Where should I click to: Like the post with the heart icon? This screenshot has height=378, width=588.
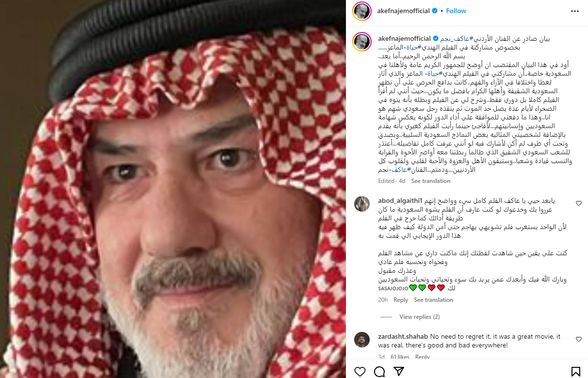click(359, 372)
